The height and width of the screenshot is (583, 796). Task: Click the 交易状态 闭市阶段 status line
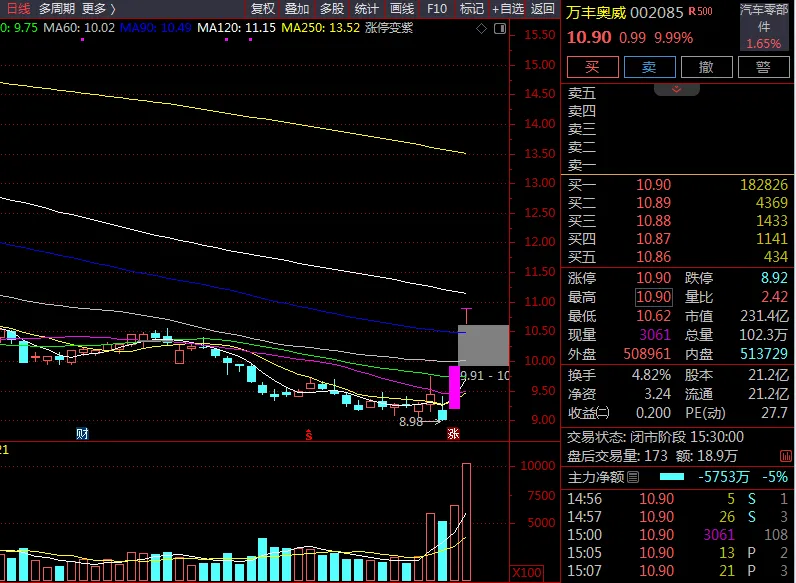pyautogui.click(x=655, y=437)
